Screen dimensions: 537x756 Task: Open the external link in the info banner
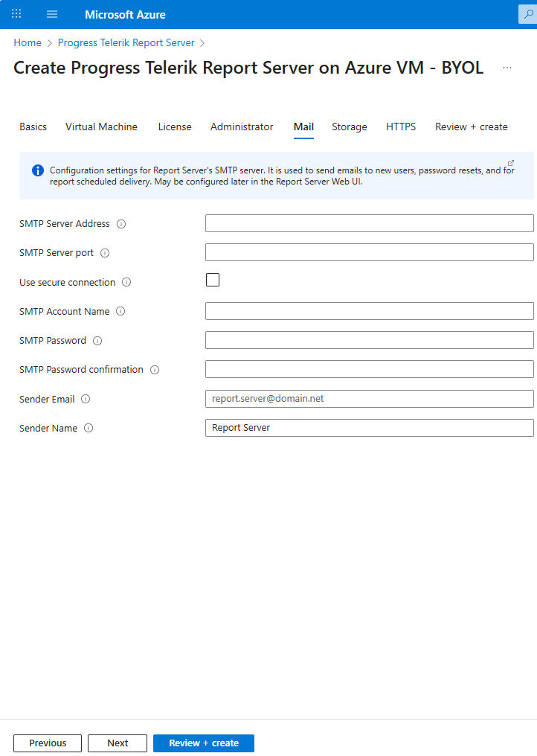click(511, 162)
